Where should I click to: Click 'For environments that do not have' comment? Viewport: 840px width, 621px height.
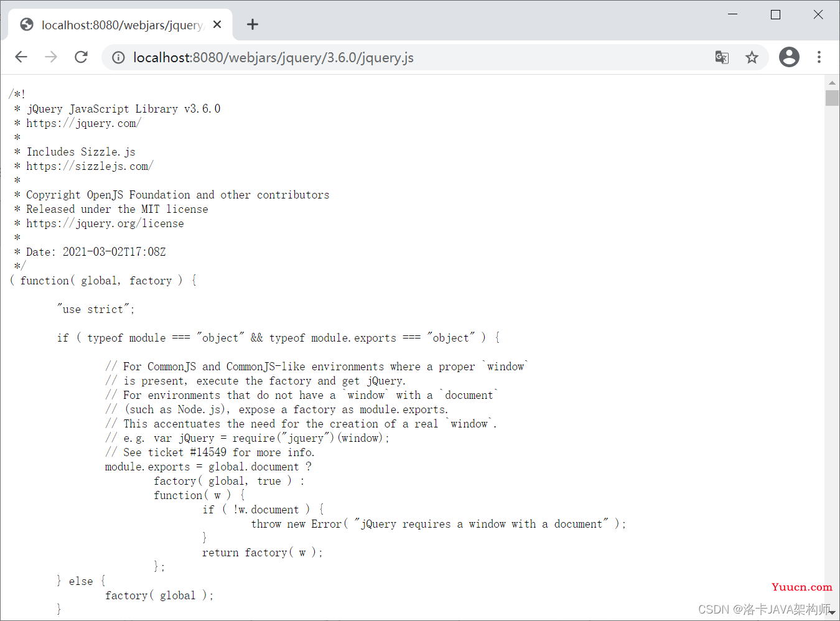click(x=302, y=395)
